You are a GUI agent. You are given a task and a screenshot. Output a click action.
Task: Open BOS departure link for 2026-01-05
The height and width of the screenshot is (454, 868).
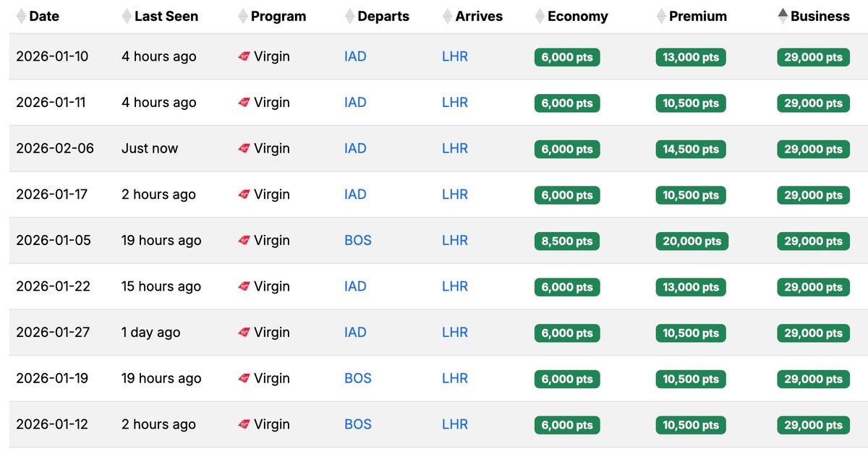tap(357, 240)
